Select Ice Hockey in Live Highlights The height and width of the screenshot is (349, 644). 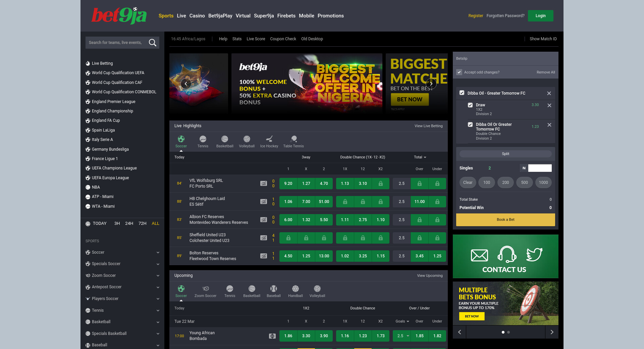pyautogui.click(x=269, y=142)
